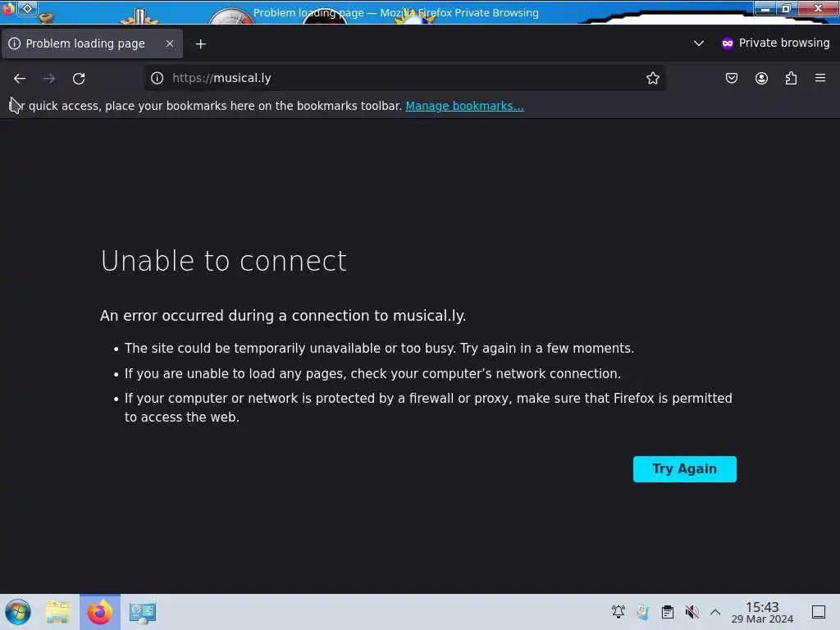
Task: Click the musical.ly address bar
Action: [x=404, y=78]
